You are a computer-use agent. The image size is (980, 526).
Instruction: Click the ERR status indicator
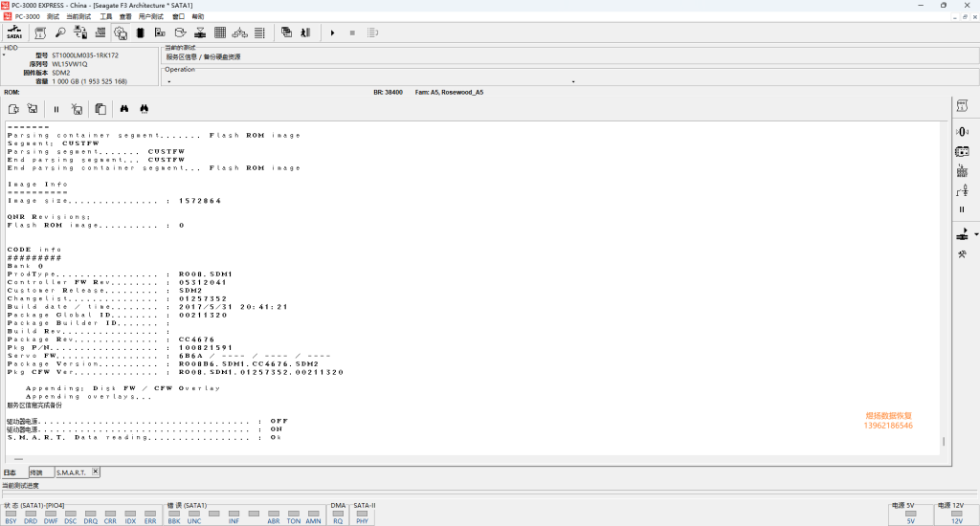click(150, 517)
